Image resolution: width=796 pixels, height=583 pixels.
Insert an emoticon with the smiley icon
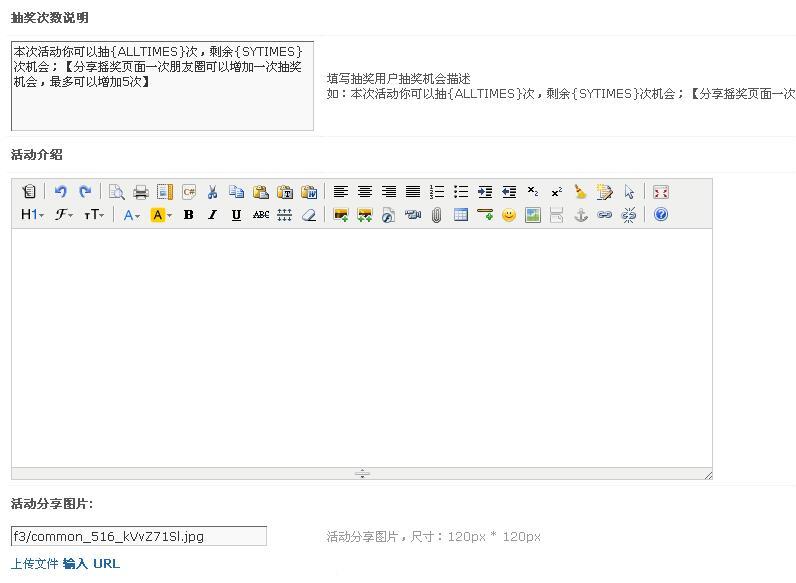coord(509,215)
